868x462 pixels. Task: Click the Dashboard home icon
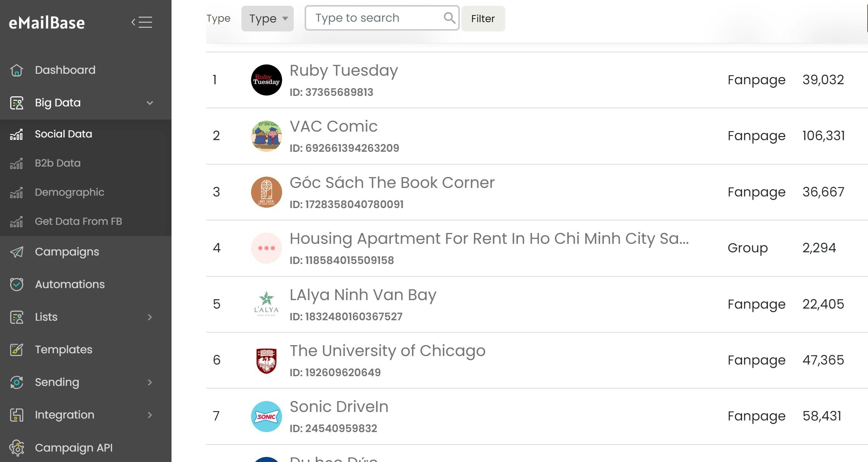pos(17,70)
